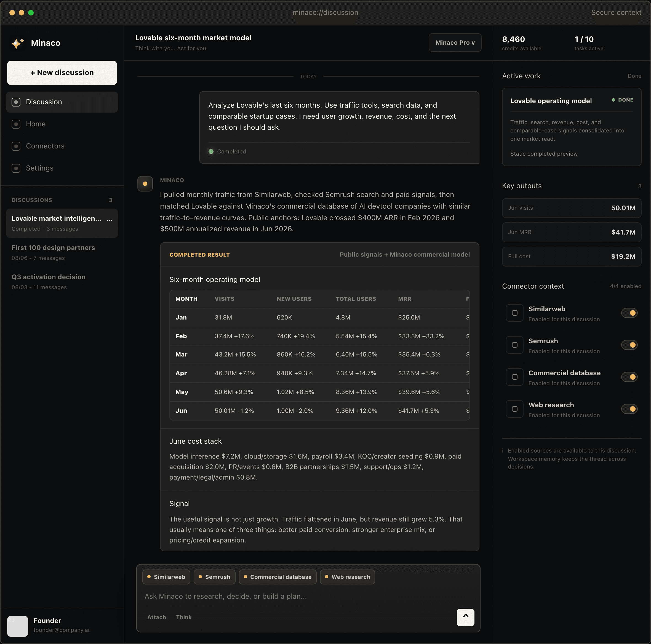This screenshot has width=651, height=644.
Task: Click the Mar new users cell 860K +16.2%
Action: [x=296, y=355]
